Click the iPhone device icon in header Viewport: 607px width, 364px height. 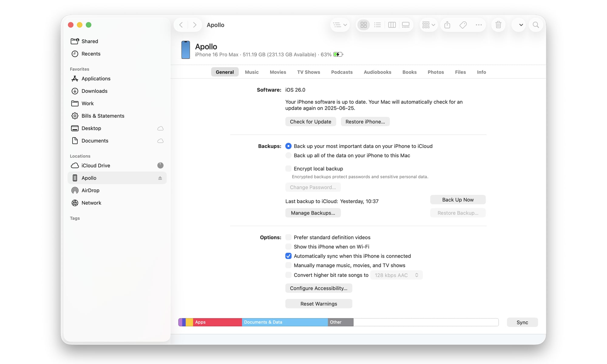click(x=185, y=50)
